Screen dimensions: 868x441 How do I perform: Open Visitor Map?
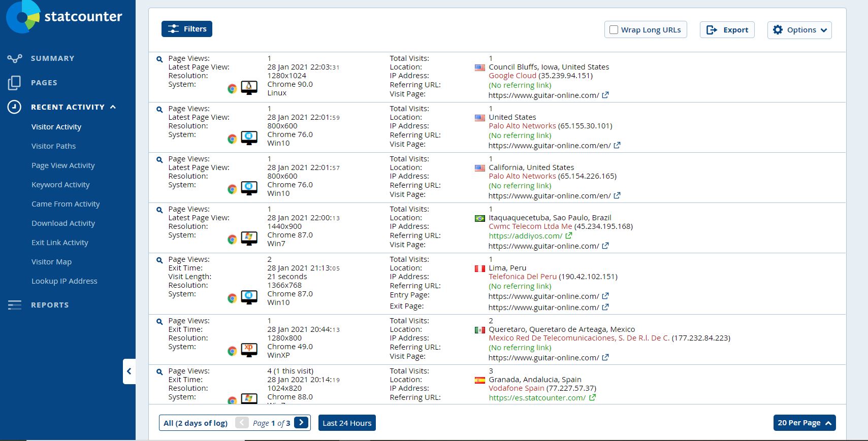click(x=51, y=262)
